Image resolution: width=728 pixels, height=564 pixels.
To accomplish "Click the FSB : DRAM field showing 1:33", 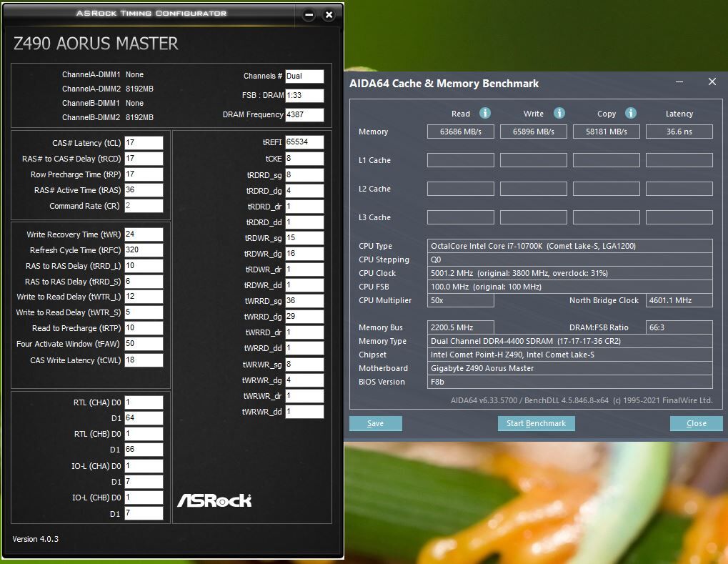I will [x=304, y=95].
